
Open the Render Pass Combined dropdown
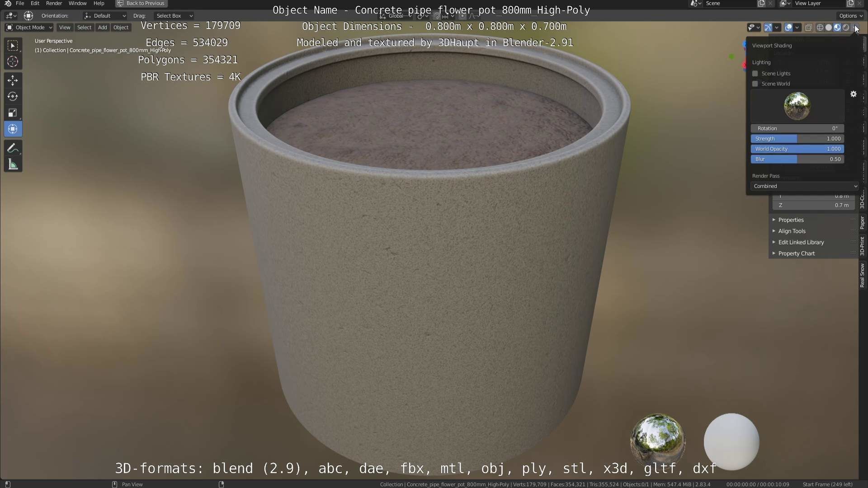(804, 186)
